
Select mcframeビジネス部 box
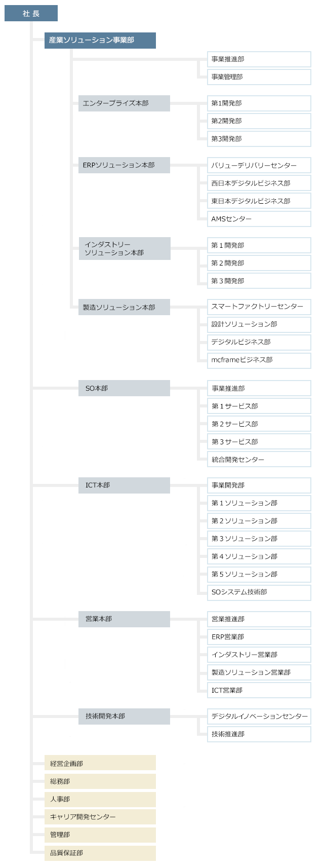tap(259, 360)
